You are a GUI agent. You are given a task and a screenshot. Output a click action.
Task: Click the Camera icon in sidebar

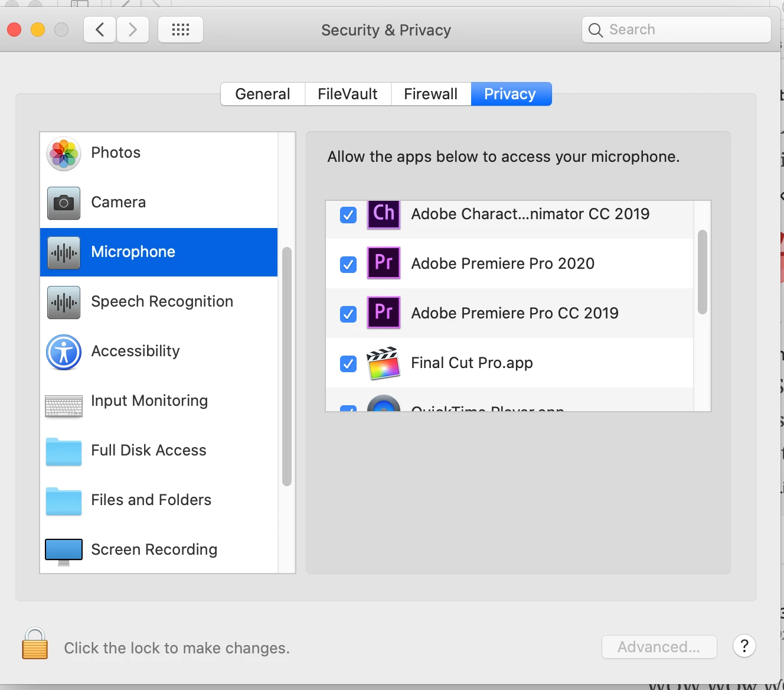64,203
